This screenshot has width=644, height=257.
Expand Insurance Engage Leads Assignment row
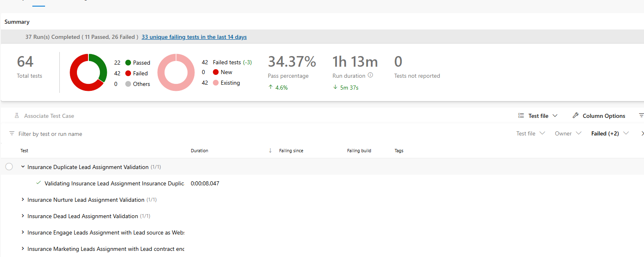point(23,232)
